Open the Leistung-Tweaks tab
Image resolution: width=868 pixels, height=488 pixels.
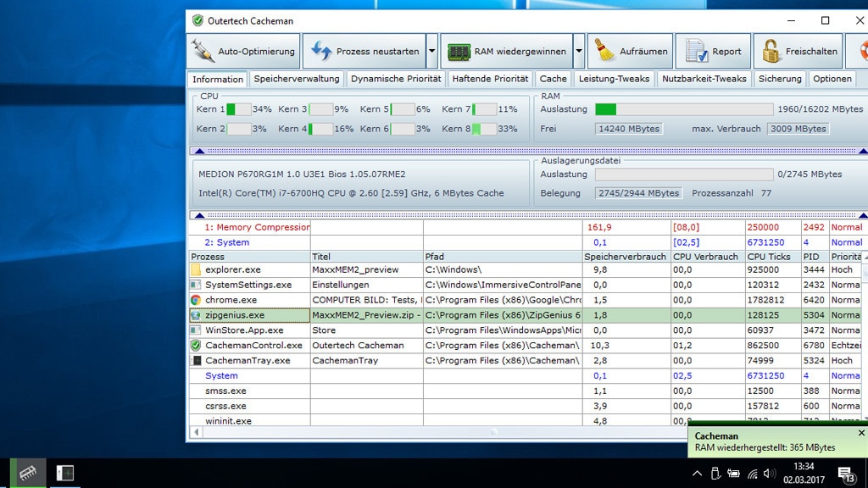pyautogui.click(x=614, y=79)
